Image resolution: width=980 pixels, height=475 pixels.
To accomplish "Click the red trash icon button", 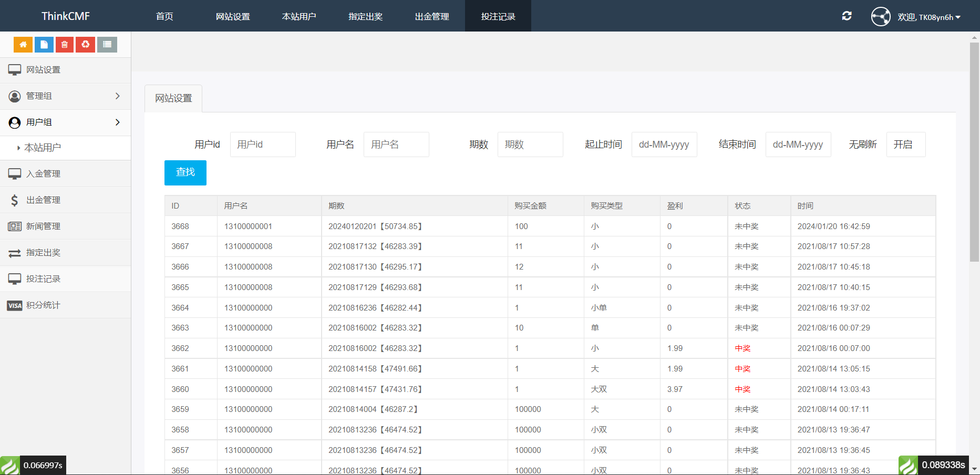I will [65, 45].
